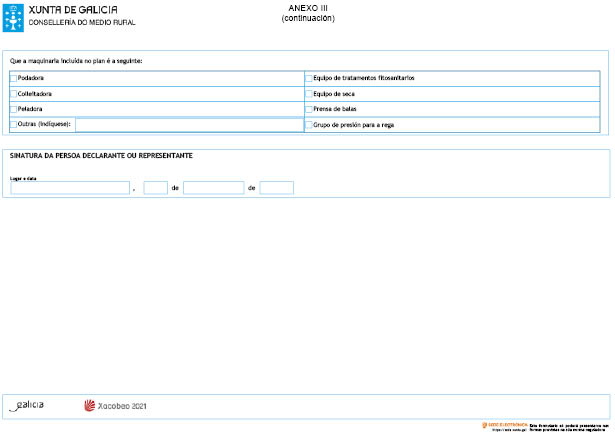Focus the day field after the comma
The height and width of the screenshot is (439, 615).
[x=155, y=188]
